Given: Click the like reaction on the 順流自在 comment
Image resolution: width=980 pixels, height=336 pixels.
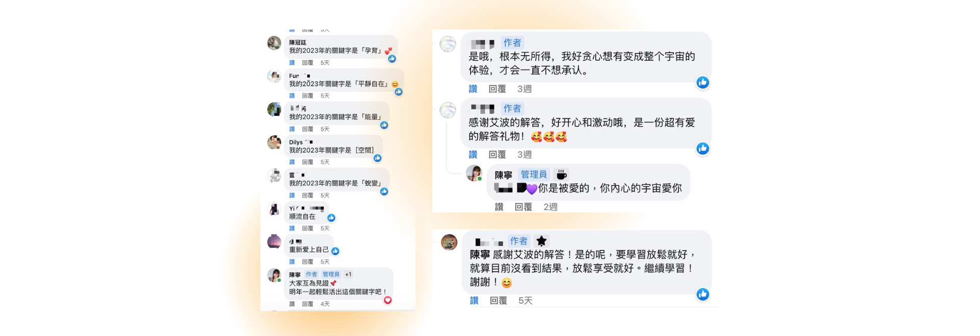Looking at the screenshot, I should point(331,218).
